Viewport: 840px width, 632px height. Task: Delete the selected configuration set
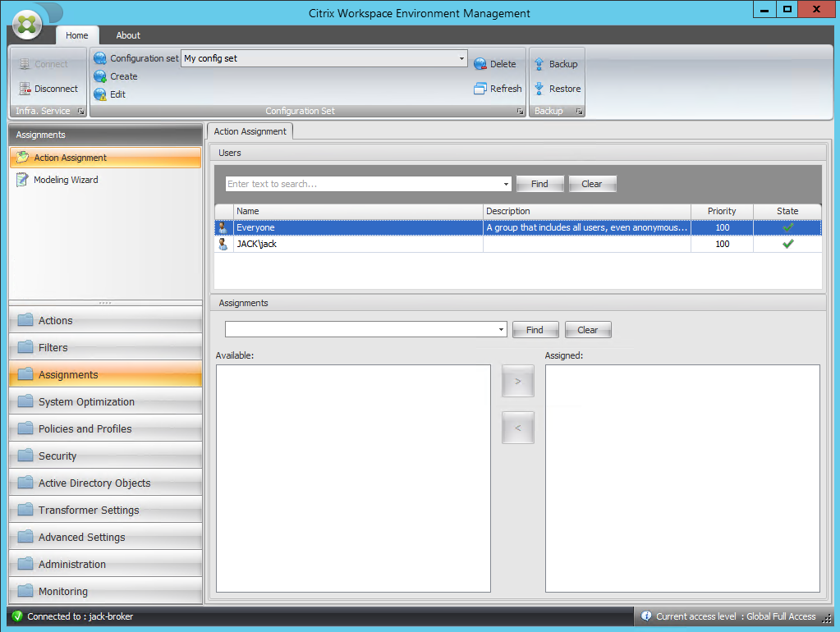pyautogui.click(x=494, y=63)
